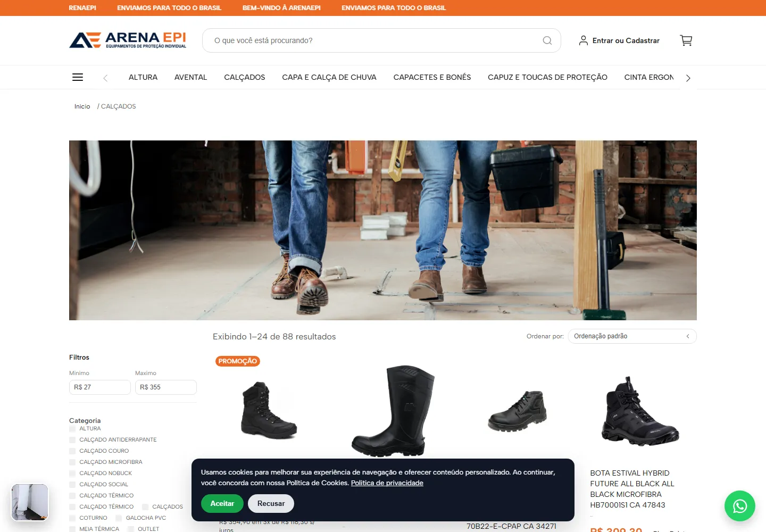Open the hamburger menu icon
The image size is (766, 532).
pos(78,77)
